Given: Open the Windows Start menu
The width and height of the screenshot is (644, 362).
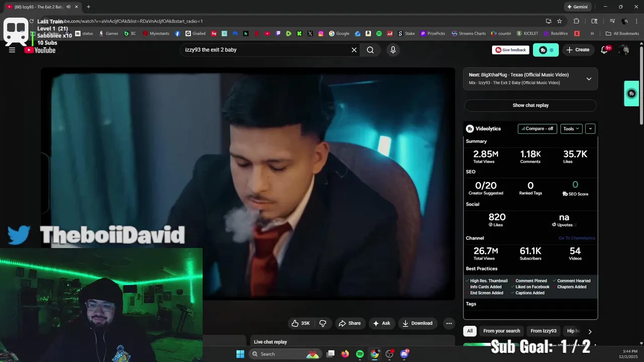Looking at the screenshot, I should click(240, 354).
